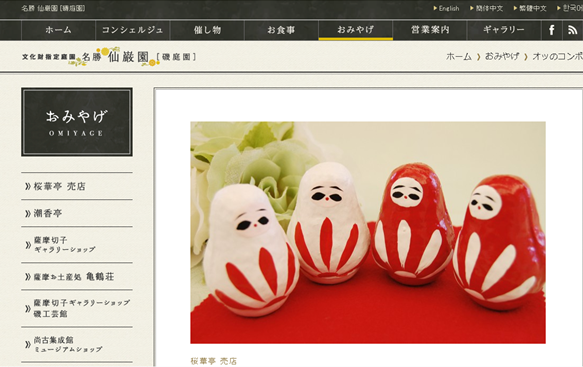Click the 名勝 仙巌園 header text

53,8
